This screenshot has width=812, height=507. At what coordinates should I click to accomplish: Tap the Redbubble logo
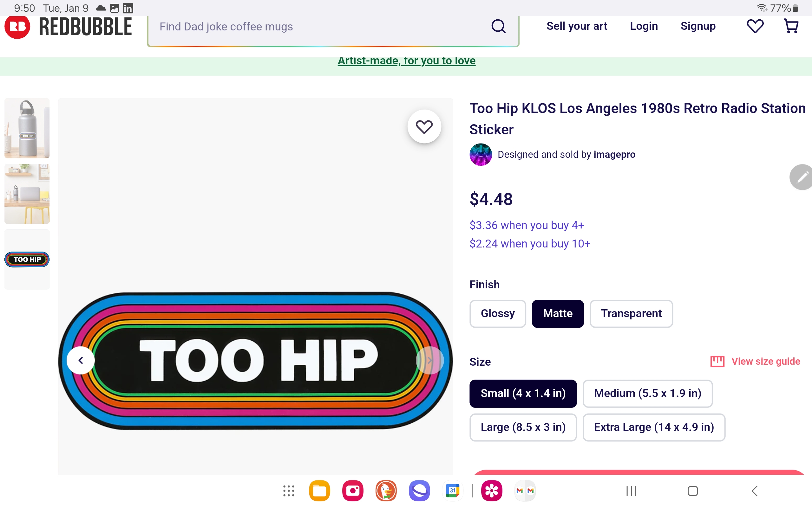click(x=69, y=27)
